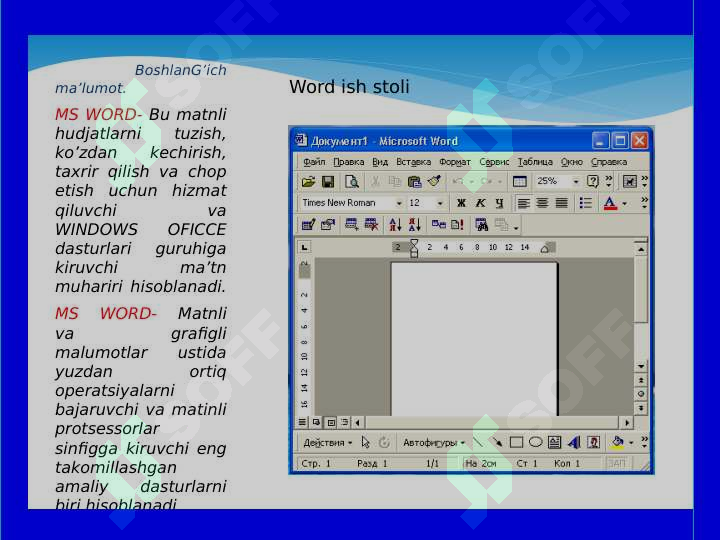Image resolution: width=720 pixels, height=540 pixels.
Task: Open the Формат menu
Action: pyautogui.click(x=455, y=162)
